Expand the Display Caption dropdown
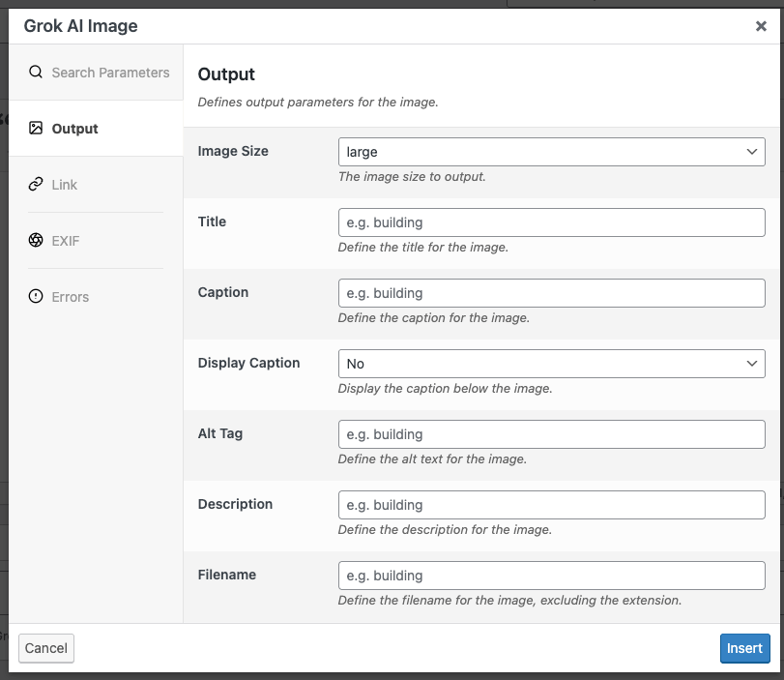The width and height of the screenshot is (784, 680). 551,364
